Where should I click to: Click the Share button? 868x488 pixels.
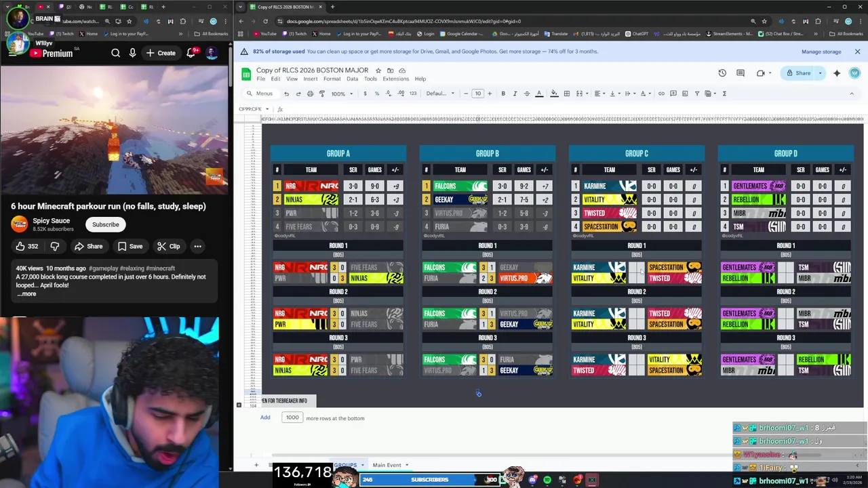click(798, 73)
